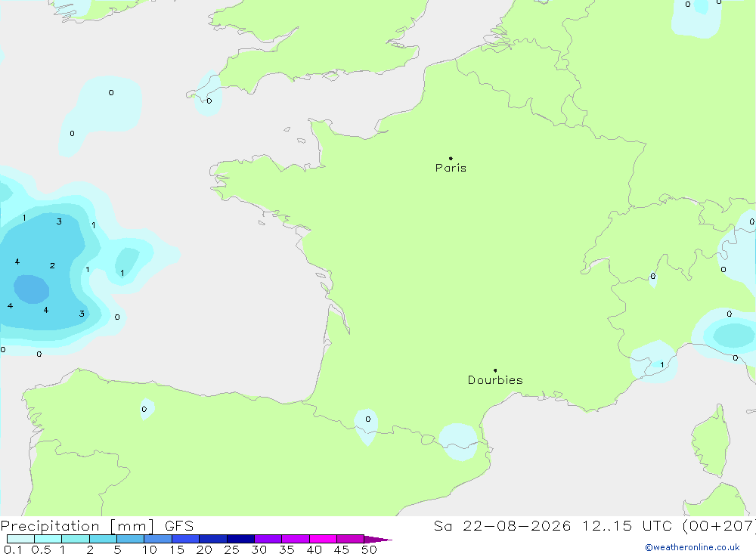Click the legend scale label '25'
The width and height of the screenshot is (756, 554).
(231, 549)
